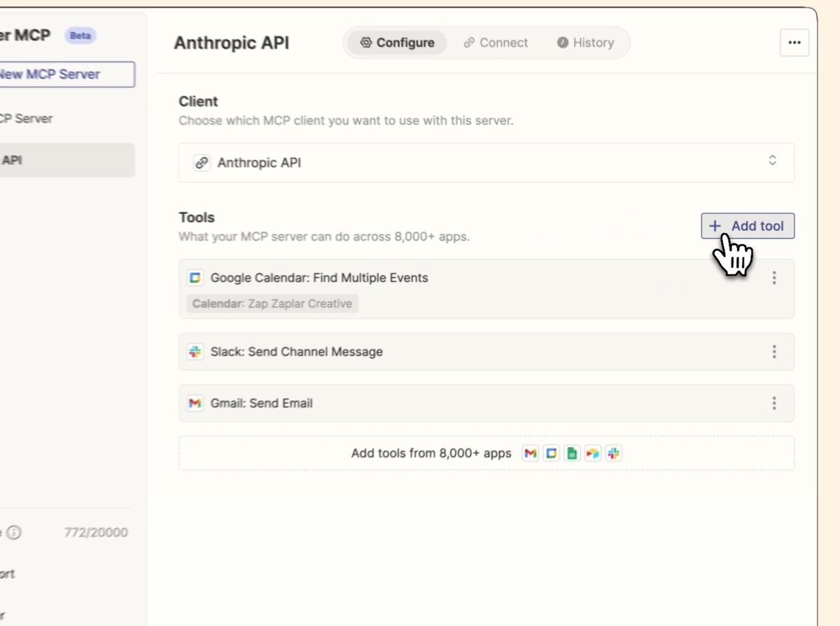Click the Gmail icon in tool row

tap(195, 403)
